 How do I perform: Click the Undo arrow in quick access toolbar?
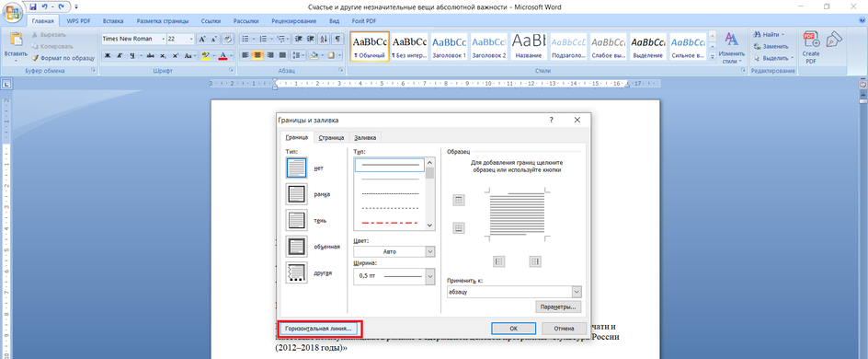pos(46,7)
